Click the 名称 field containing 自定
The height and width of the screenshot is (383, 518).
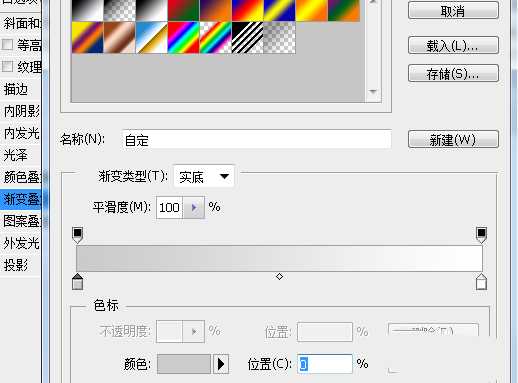257,139
